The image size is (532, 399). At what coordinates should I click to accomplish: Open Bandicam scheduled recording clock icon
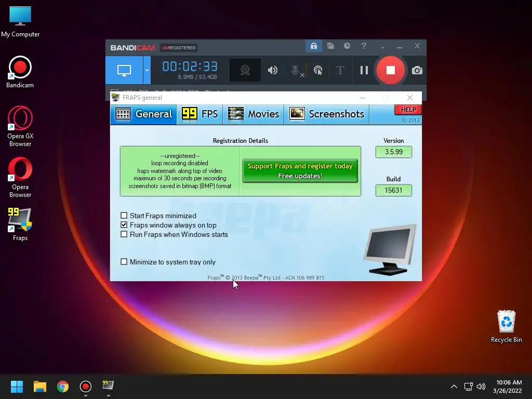click(347, 46)
